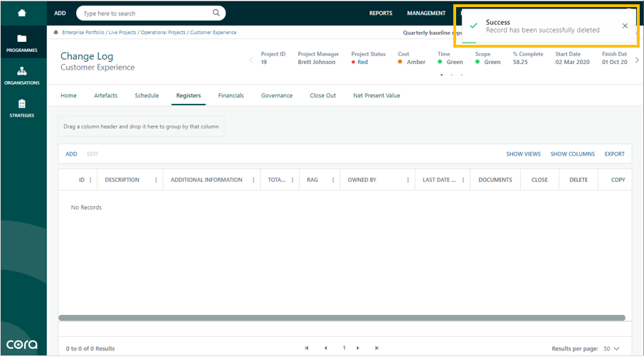Click the horizontal grid scrollbar
Viewport: 644px width, 359px height.
coord(342,318)
